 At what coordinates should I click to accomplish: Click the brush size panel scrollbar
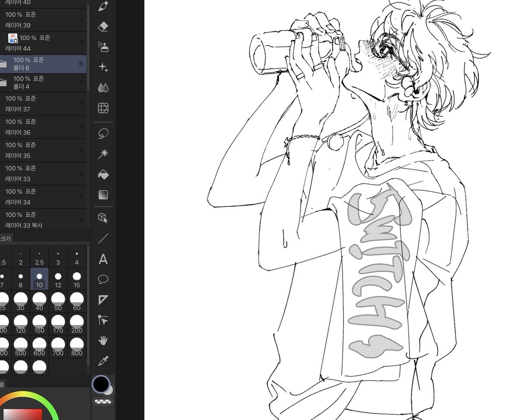click(88, 306)
